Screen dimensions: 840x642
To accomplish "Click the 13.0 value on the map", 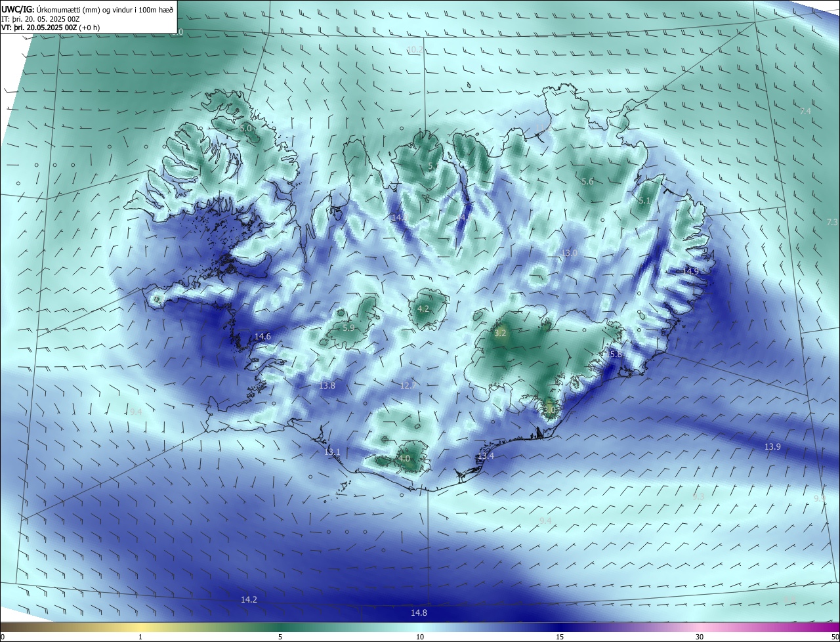I will click(569, 253).
